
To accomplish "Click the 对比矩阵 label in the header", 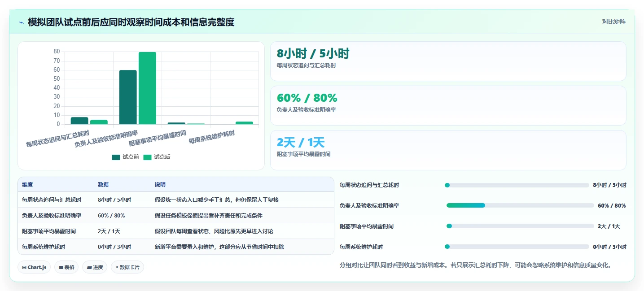I will [613, 22].
